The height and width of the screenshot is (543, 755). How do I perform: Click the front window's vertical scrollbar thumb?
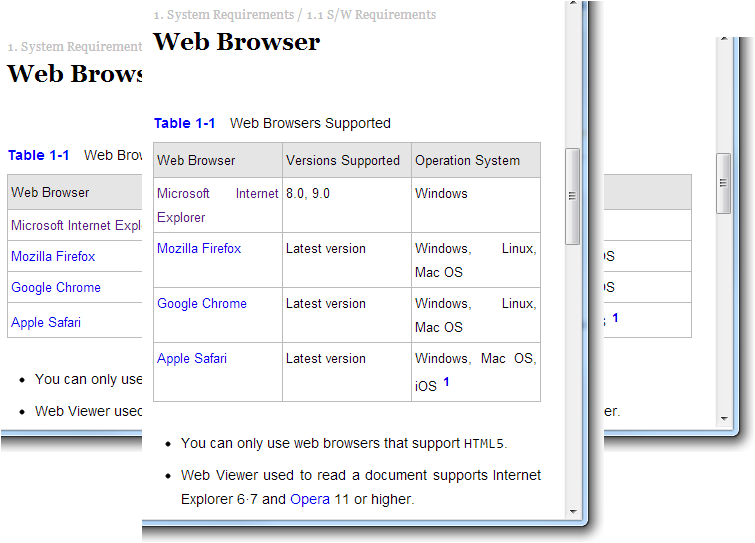click(573, 195)
